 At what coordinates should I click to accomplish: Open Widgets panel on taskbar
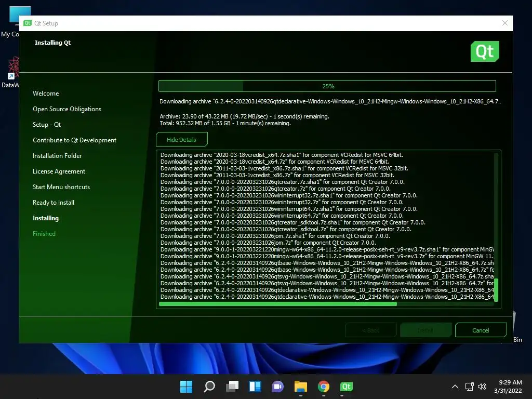pyautogui.click(x=255, y=387)
